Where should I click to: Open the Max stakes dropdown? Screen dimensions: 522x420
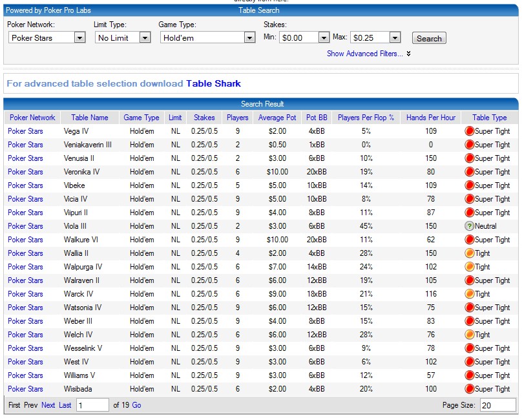tap(395, 37)
